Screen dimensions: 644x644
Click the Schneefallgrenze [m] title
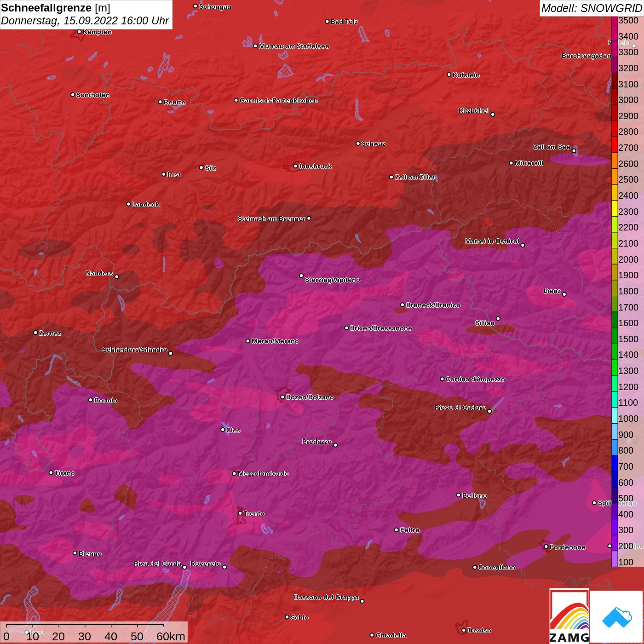tap(56, 8)
